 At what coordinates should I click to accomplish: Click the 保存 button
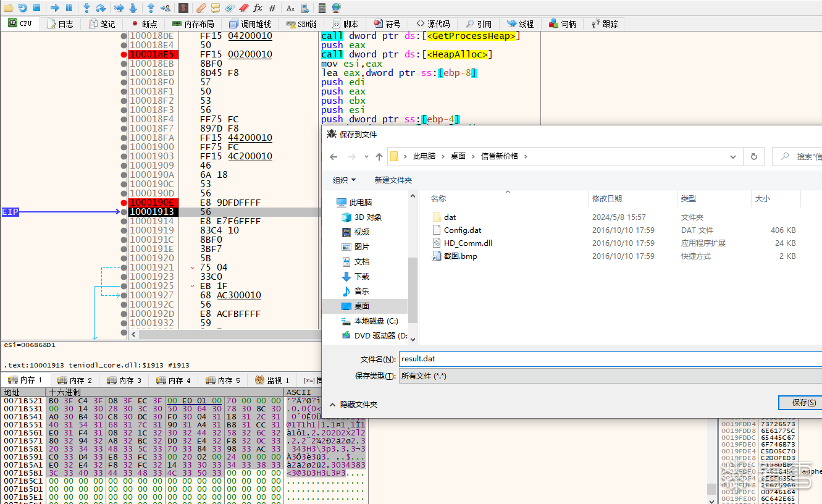[800, 402]
